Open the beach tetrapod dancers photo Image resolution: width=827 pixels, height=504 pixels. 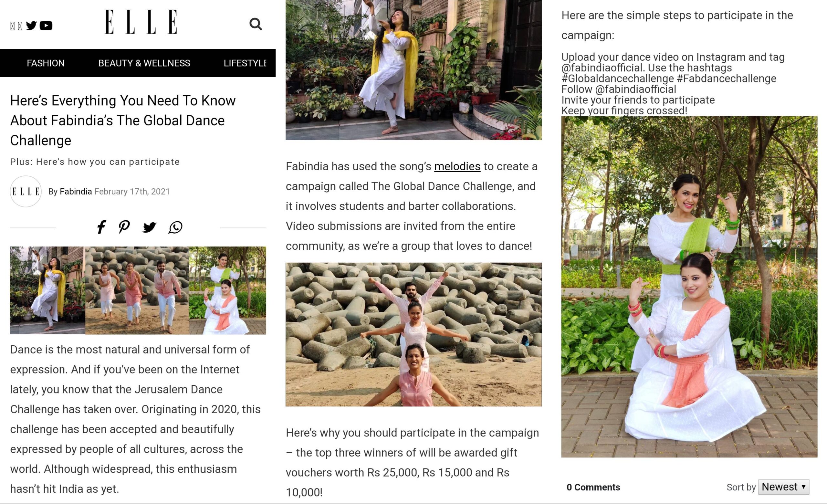click(413, 334)
